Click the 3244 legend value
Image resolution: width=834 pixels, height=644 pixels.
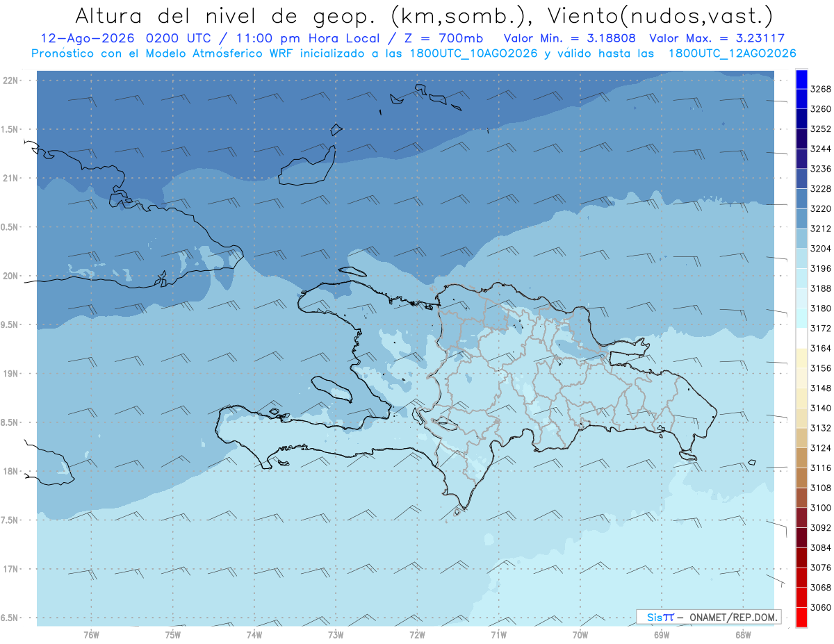point(821,149)
